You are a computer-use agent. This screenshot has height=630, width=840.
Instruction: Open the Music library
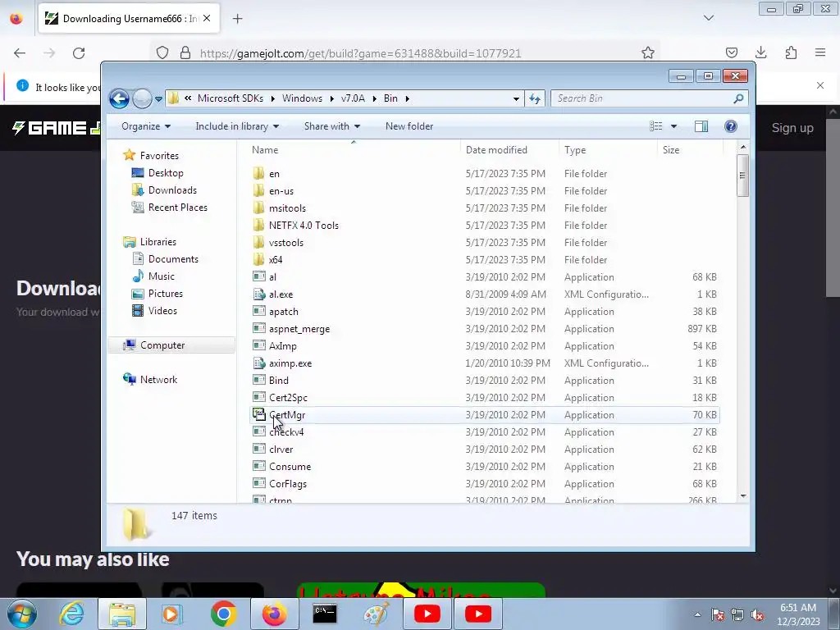pyautogui.click(x=161, y=276)
